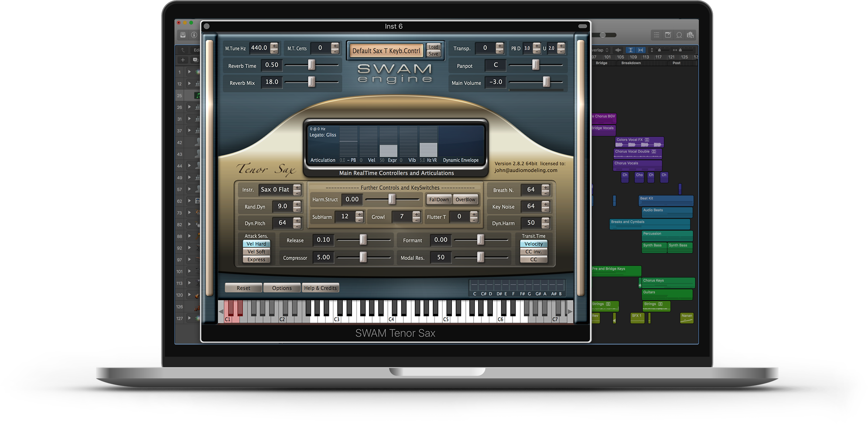This screenshot has height=424, width=868.
Task: Click the Reset button in SWAM
Action: [x=243, y=287]
